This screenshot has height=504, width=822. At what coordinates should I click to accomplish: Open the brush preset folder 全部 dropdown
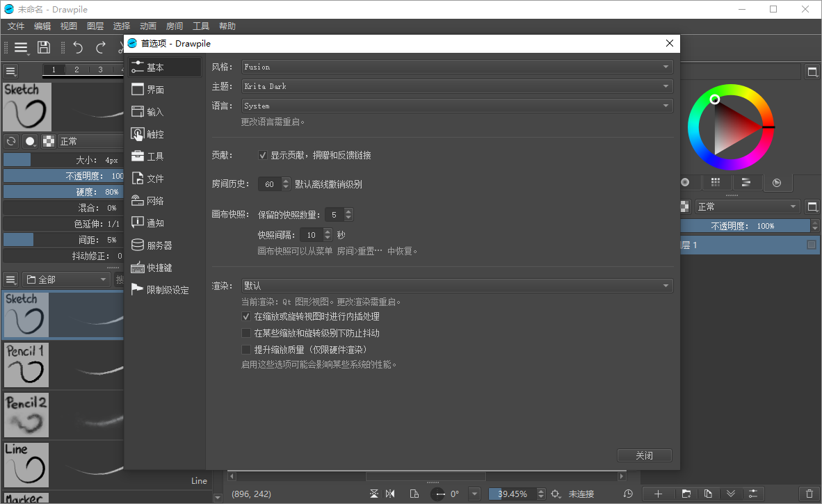(x=66, y=279)
